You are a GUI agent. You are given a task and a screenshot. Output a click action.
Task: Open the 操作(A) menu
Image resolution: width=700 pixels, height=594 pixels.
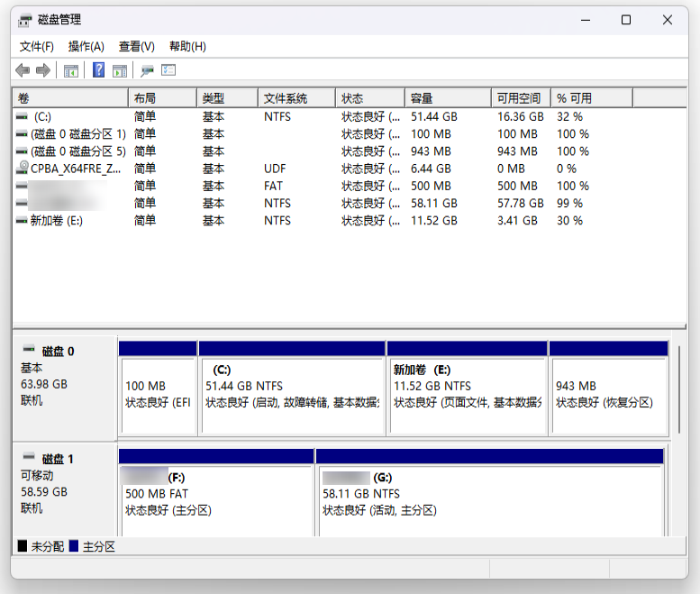(x=86, y=47)
